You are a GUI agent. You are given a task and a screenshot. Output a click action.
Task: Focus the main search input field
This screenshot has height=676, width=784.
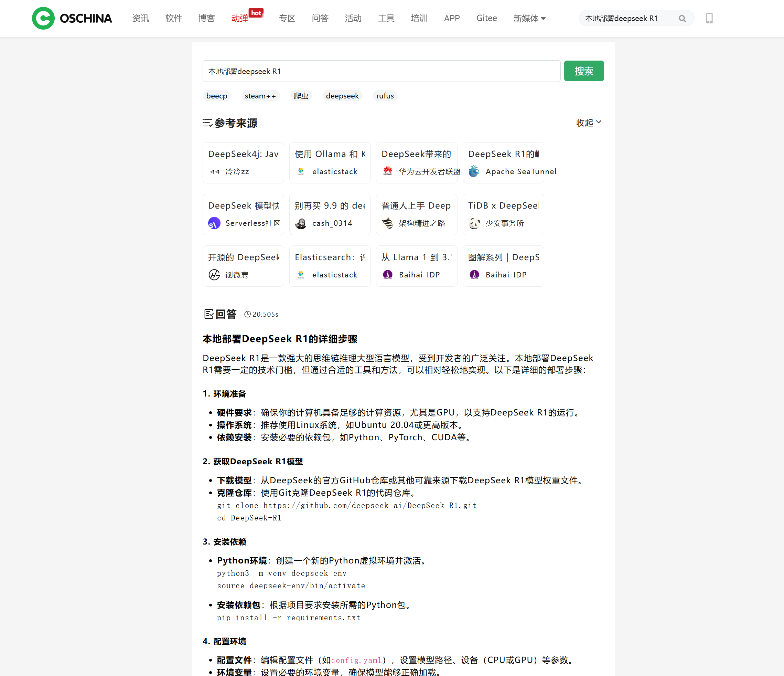(x=382, y=71)
